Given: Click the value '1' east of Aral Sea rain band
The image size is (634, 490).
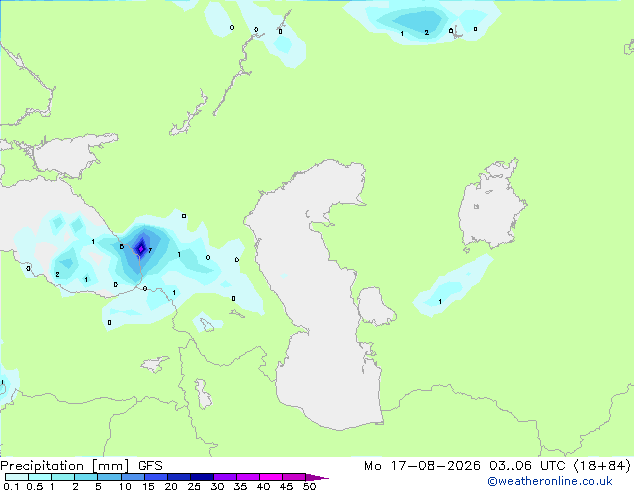Looking at the screenshot, I should click(440, 301).
